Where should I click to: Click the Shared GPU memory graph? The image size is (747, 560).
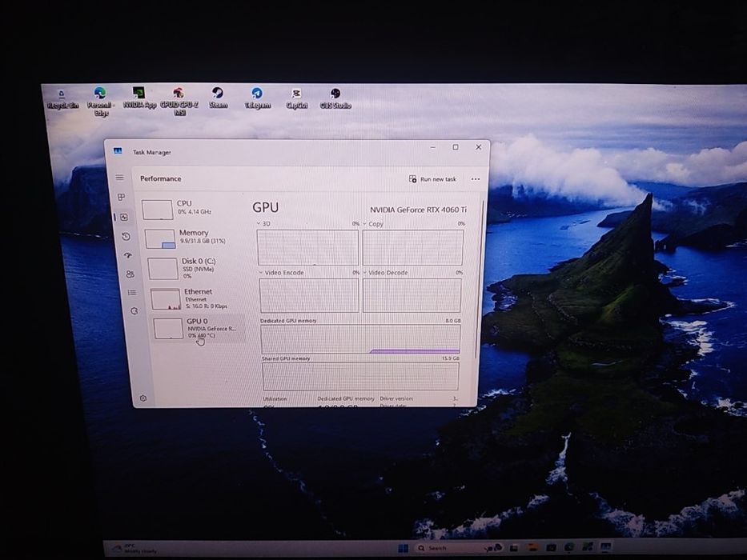tap(360, 376)
